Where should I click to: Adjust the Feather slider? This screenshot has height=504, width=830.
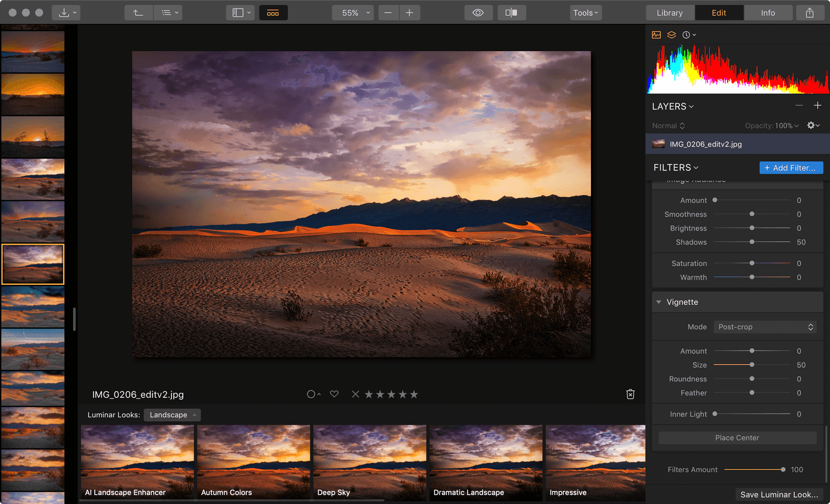click(752, 393)
